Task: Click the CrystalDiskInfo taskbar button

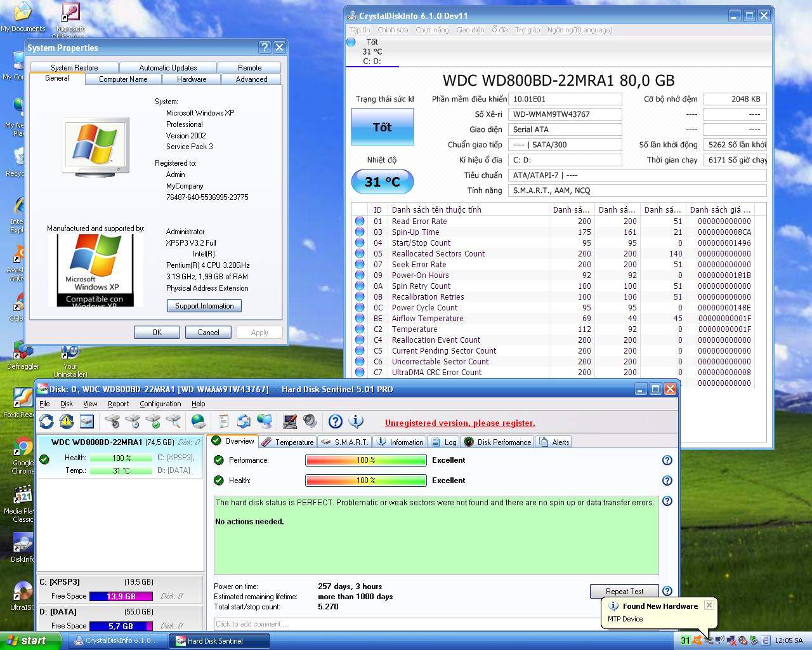Action: pyautogui.click(x=117, y=640)
